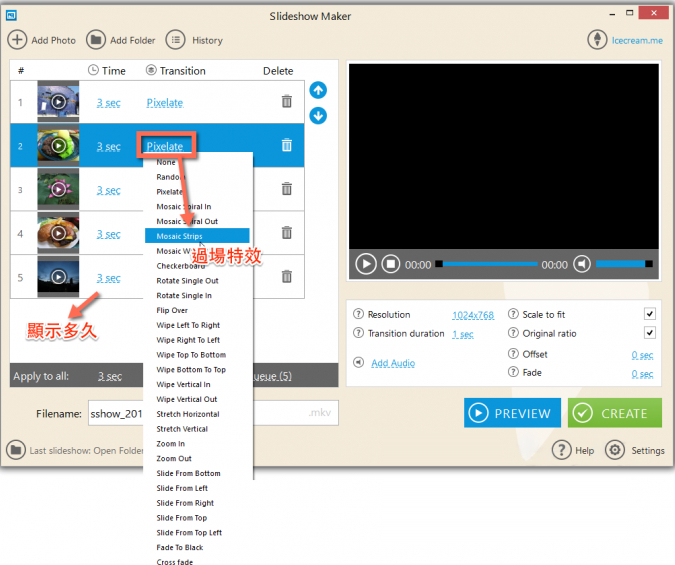Open slide 2's Pixelate transition dropdown
The height and width of the screenshot is (565, 675).
tap(165, 146)
